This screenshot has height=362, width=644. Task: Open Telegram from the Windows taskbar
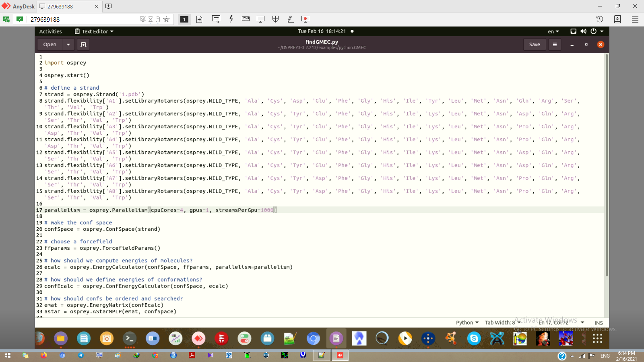80,356
